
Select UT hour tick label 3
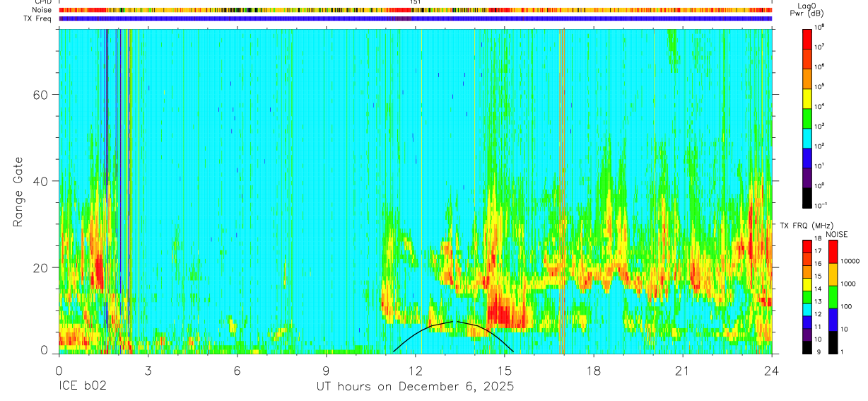click(x=148, y=371)
